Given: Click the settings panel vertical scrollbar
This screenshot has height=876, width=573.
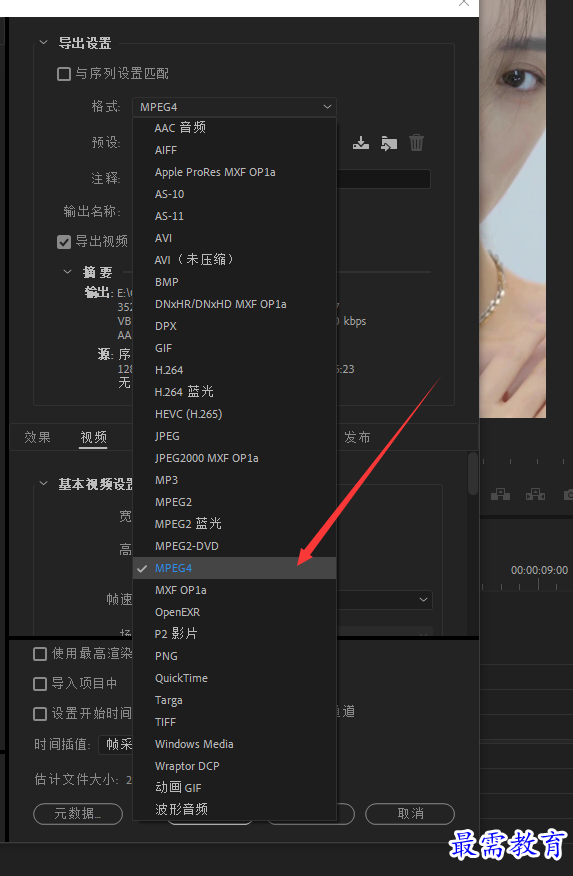Looking at the screenshot, I should [x=473, y=473].
